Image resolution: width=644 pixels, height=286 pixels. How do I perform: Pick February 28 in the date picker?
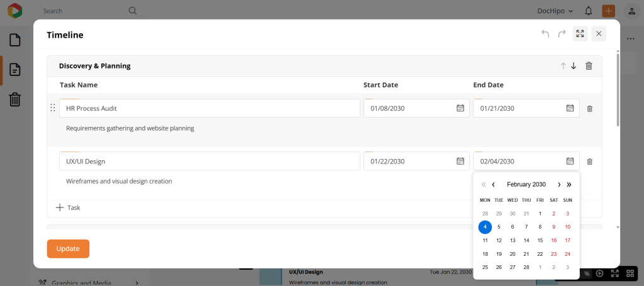click(526, 267)
